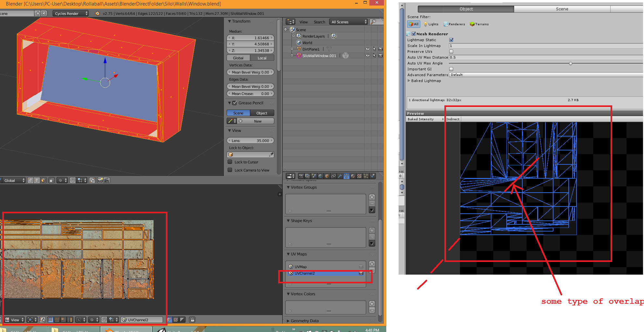Check the Important GI checkbox

click(451, 69)
